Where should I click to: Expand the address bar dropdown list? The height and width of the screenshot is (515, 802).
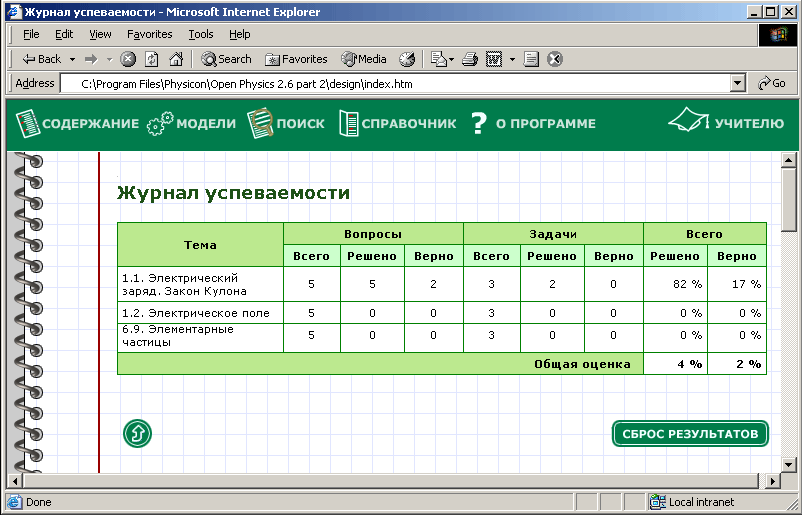tap(738, 84)
